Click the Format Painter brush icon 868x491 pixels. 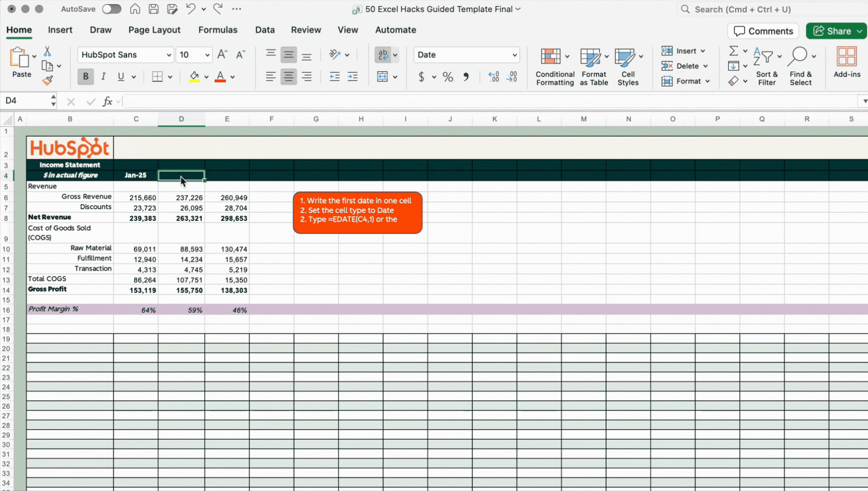(48, 80)
